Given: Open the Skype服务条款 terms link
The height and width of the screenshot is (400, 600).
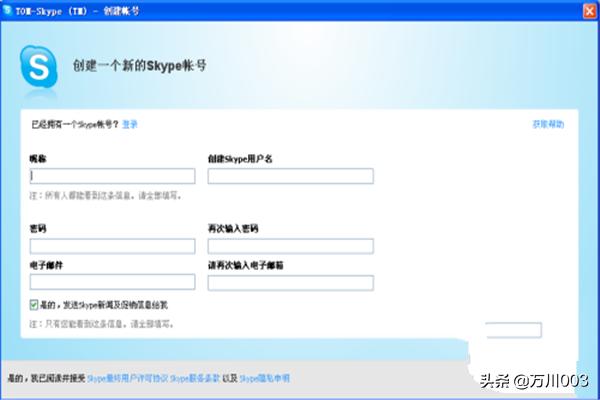Looking at the screenshot, I should click(195, 379).
